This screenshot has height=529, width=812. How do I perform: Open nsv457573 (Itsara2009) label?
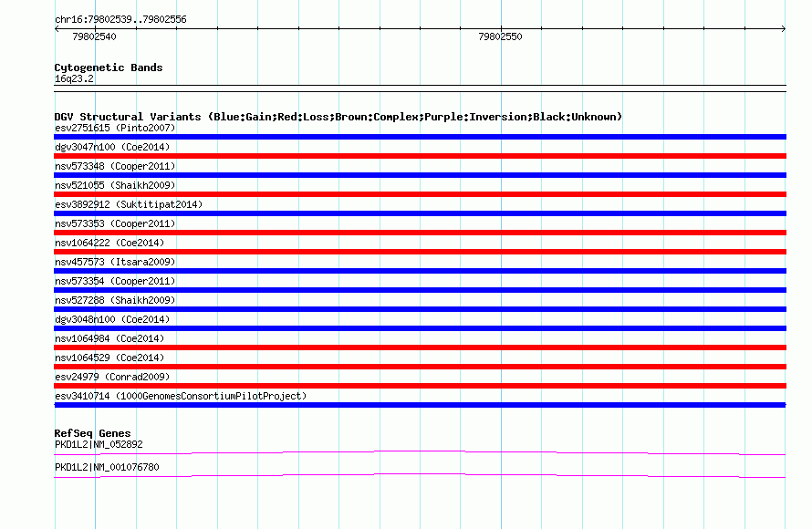115,262
